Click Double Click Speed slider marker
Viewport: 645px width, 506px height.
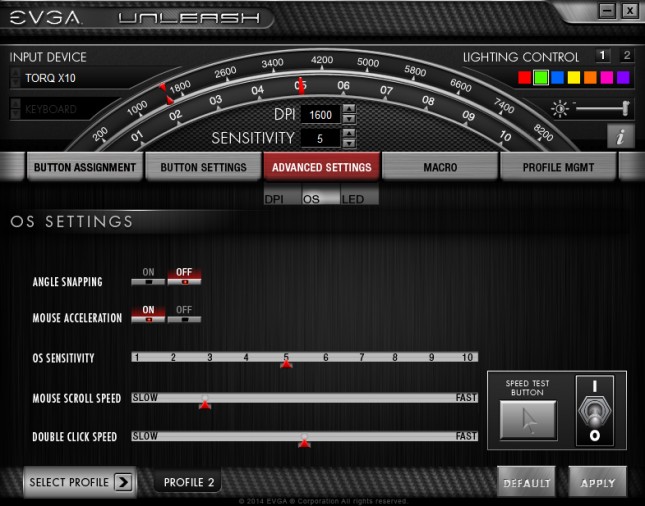point(304,441)
